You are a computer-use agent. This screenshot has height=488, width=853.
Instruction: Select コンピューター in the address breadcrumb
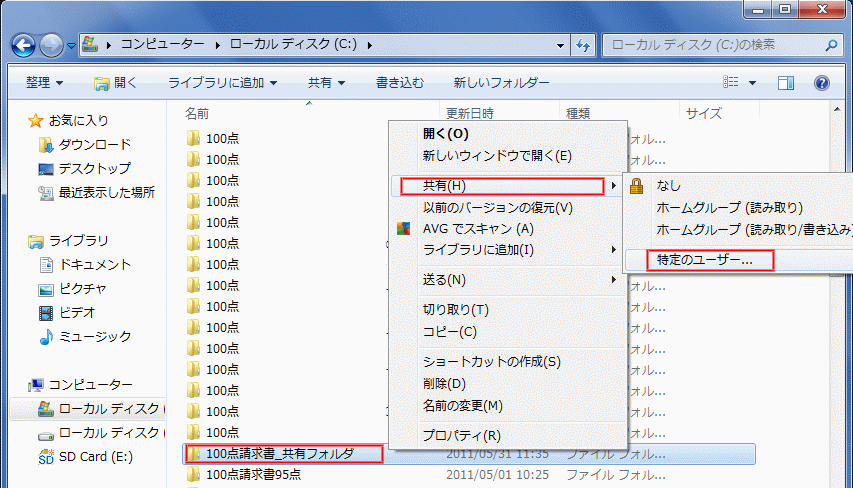(163, 44)
